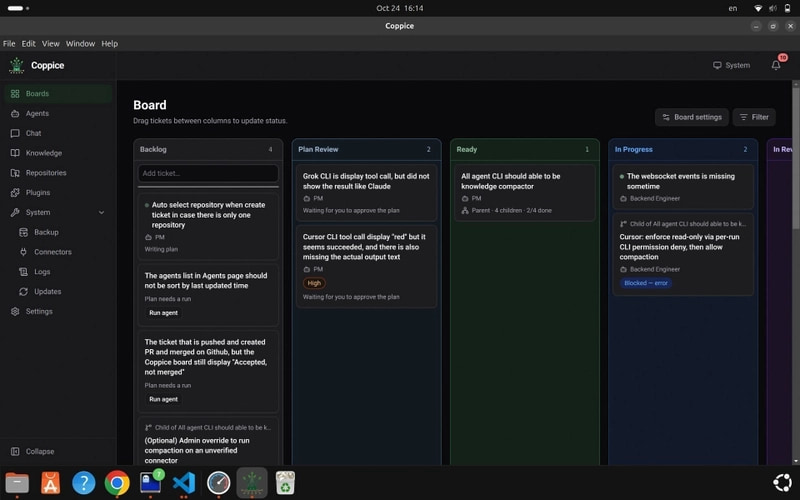
Task: Click the Collapse label in sidebar
Action: [x=40, y=452]
